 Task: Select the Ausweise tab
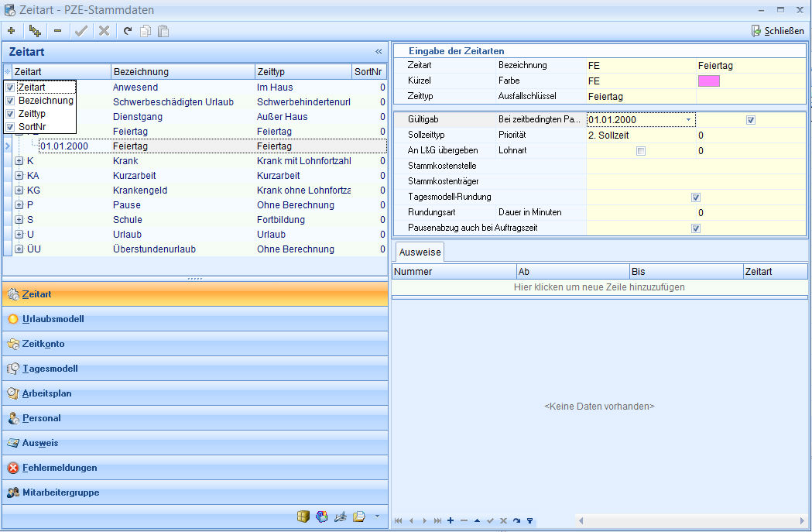[420, 252]
